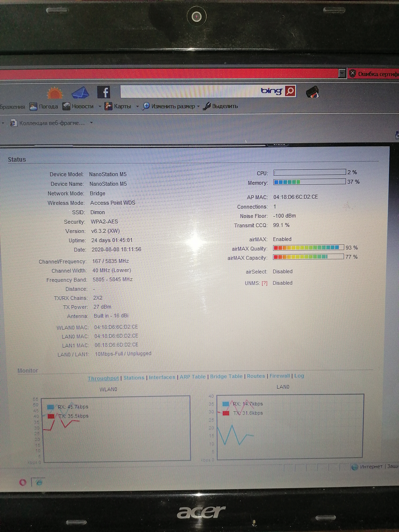Viewport: 399px width, 532px height.
Task: Click the airMAX Quality bar
Action: (308, 248)
